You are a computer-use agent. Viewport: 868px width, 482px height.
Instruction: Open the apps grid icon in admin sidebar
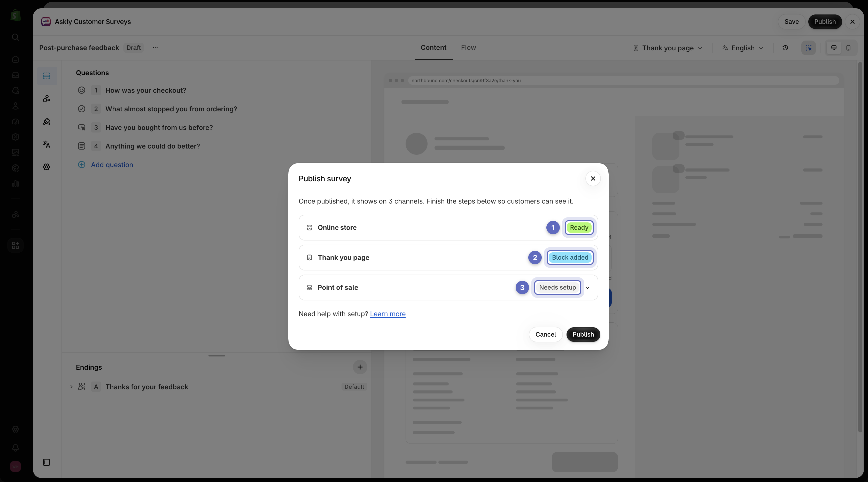pyautogui.click(x=16, y=246)
